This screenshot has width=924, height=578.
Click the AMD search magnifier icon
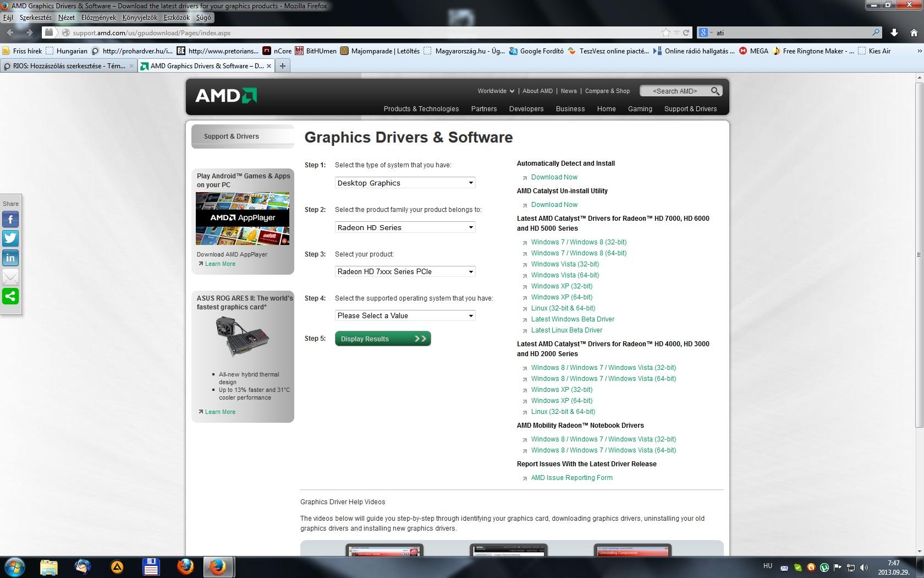(715, 91)
